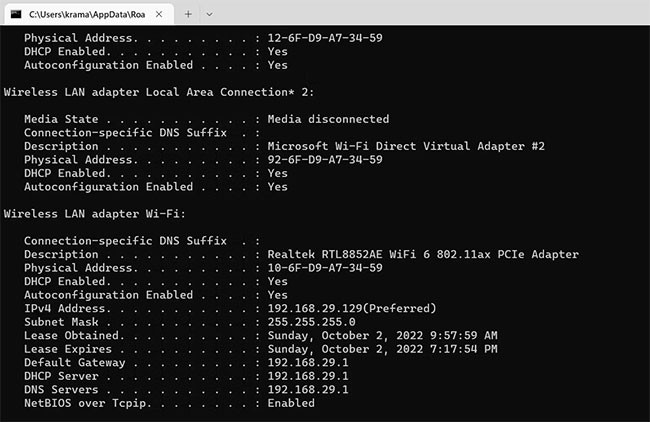Click the Lease Obtained date text
This screenshot has height=422, width=650.
coord(382,335)
